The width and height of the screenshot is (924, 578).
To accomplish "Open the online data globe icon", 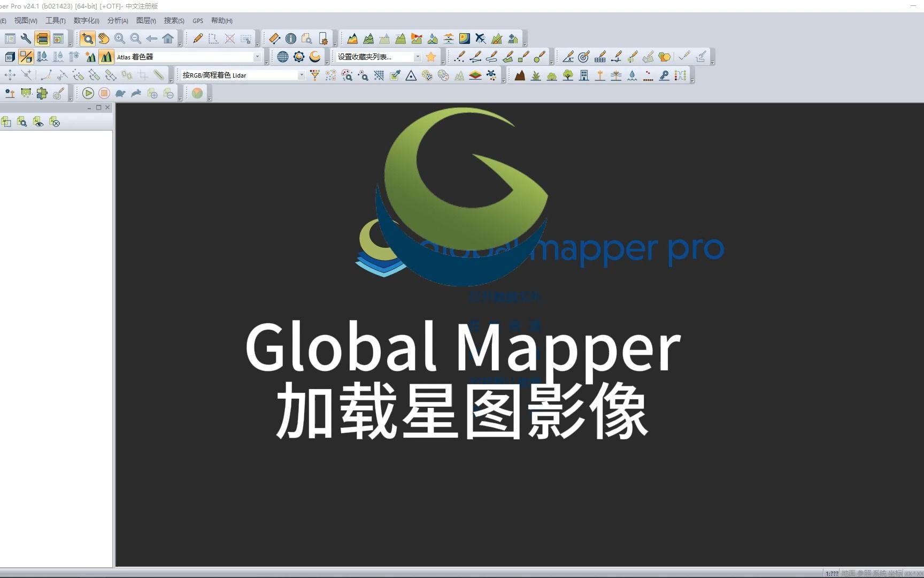I will 283,57.
